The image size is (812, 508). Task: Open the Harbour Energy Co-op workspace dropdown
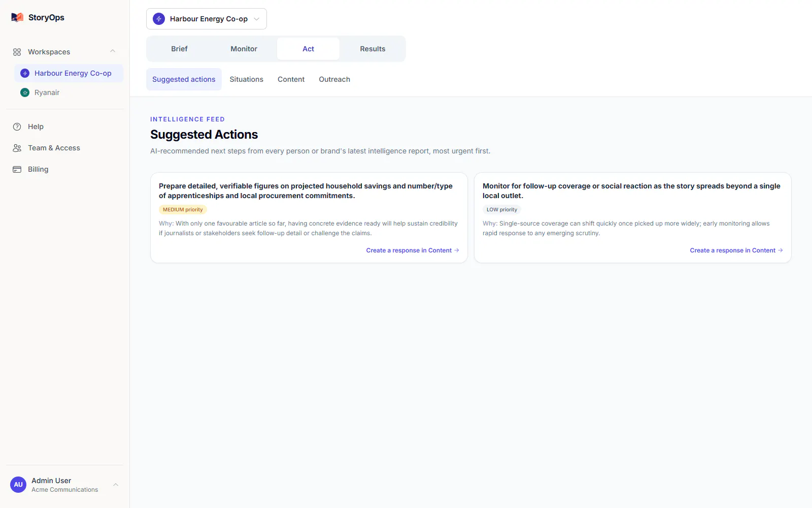click(207, 19)
